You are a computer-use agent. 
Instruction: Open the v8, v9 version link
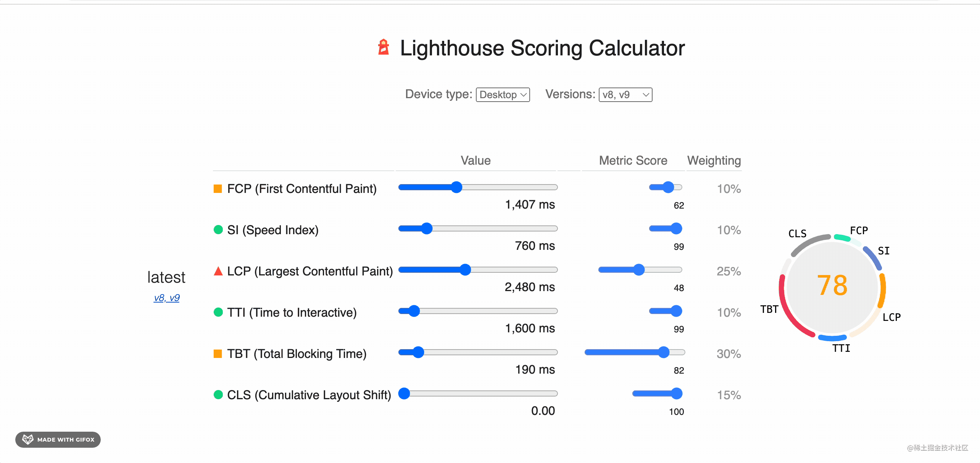[166, 298]
